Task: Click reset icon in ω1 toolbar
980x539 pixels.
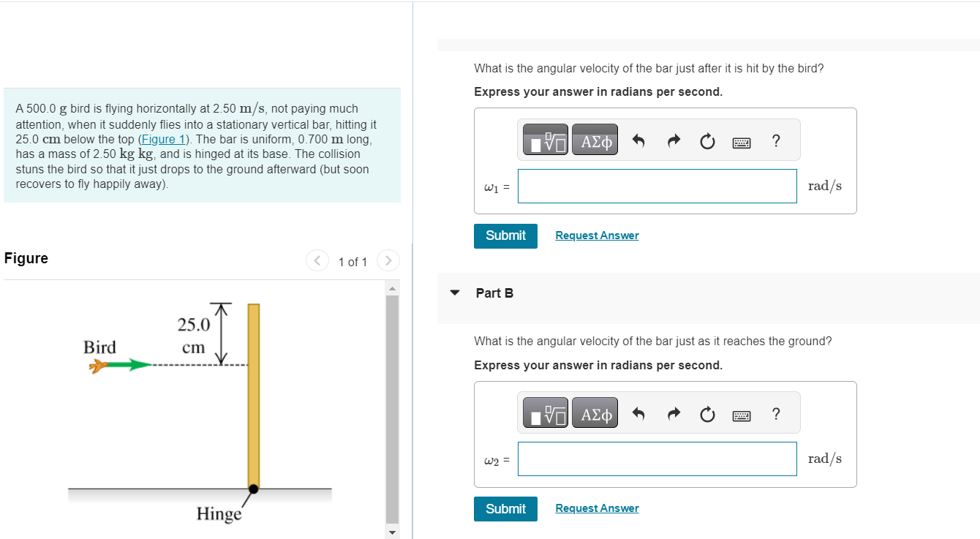Action: click(x=707, y=141)
